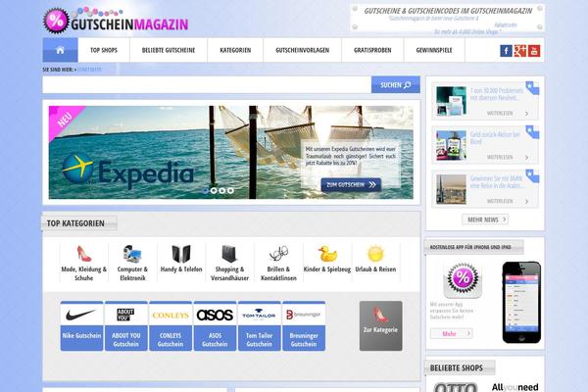The height and width of the screenshot is (392, 588).
Task: Select the fourth banner slide dot
Action: (230, 190)
